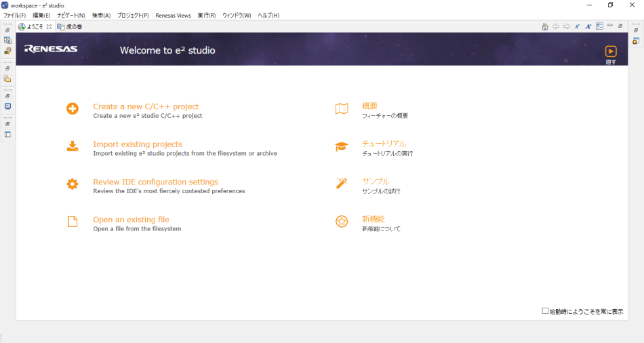Open the 概要 link
644x343 pixels.
click(x=369, y=106)
